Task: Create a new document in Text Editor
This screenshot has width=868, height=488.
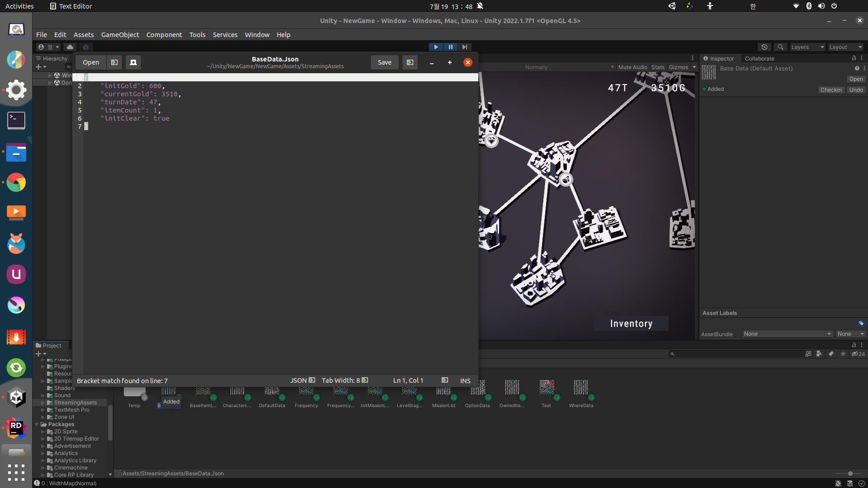Action: [x=133, y=62]
